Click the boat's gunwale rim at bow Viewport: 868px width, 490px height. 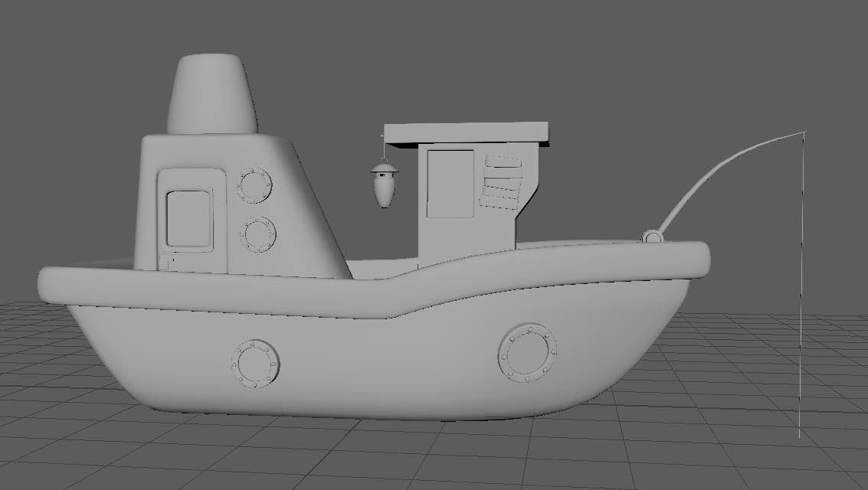tap(55, 285)
